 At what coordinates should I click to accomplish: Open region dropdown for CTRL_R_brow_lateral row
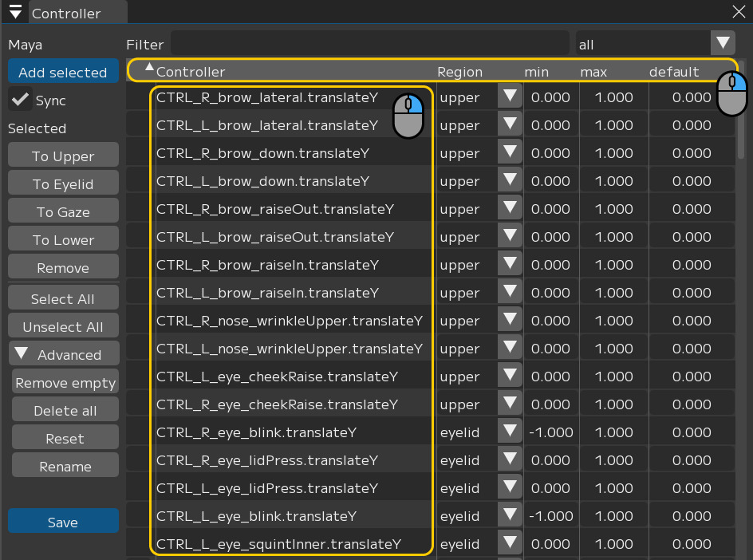tap(510, 97)
